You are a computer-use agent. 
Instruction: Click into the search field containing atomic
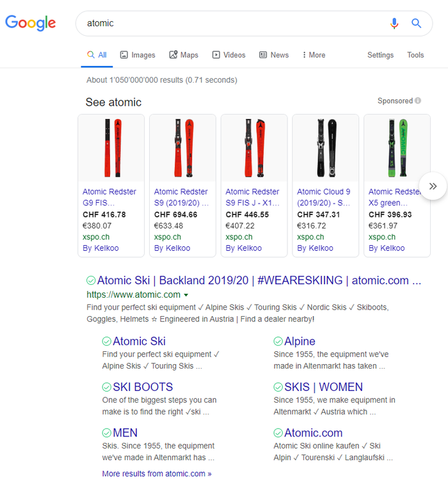point(230,24)
